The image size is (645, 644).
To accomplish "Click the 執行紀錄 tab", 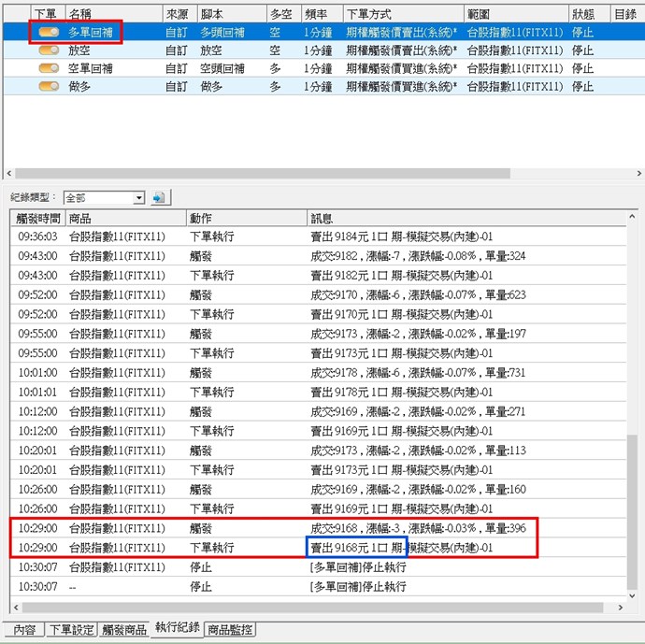I will pos(177,628).
